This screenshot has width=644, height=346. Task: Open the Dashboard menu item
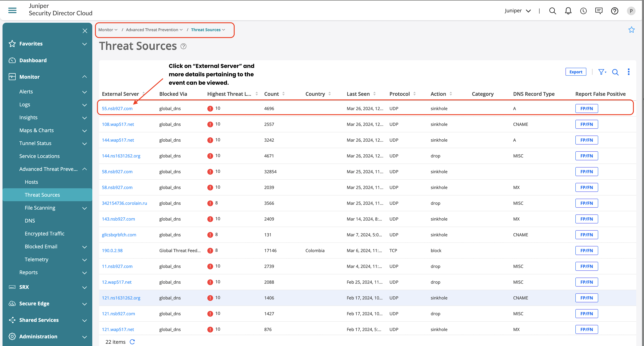tap(33, 60)
